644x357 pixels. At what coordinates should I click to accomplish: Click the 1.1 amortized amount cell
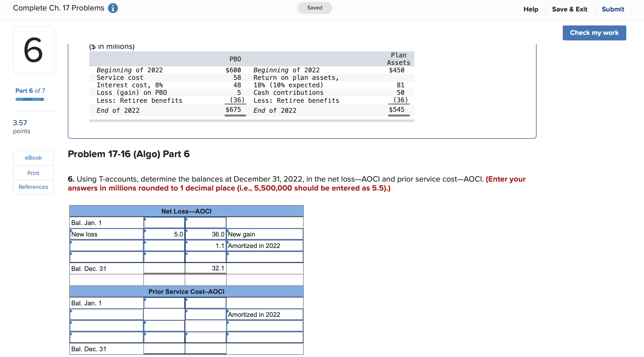(x=205, y=246)
